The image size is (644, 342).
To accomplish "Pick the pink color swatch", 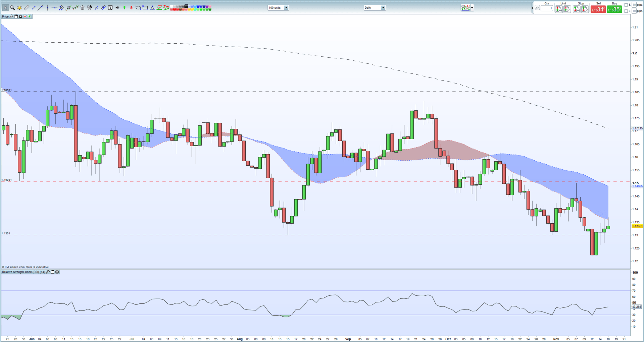I will 210,6.
